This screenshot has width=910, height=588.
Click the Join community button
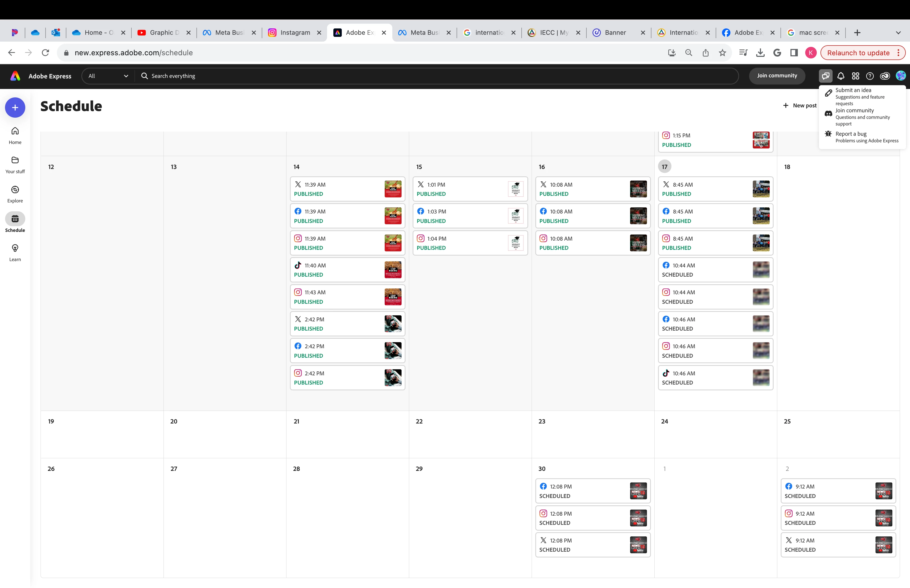pos(777,76)
